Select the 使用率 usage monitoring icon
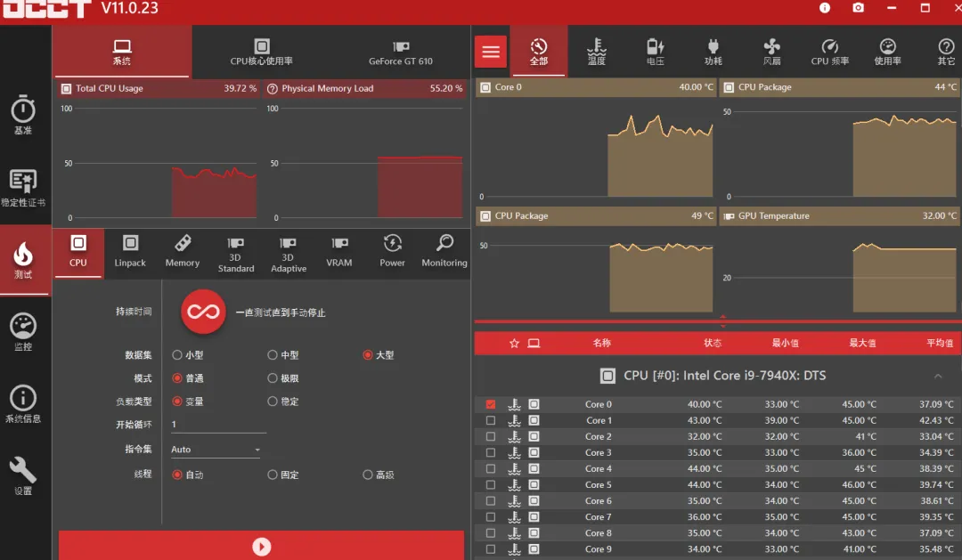This screenshot has width=962, height=560. coord(886,51)
